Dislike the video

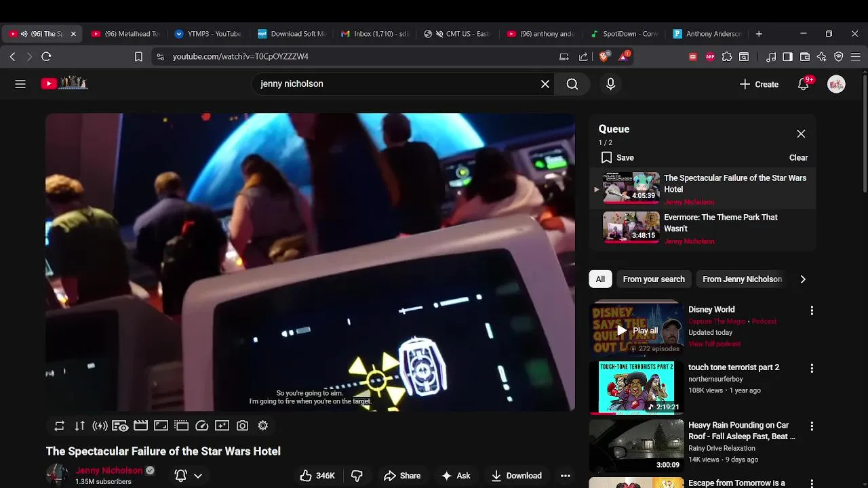tap(357, 476)
